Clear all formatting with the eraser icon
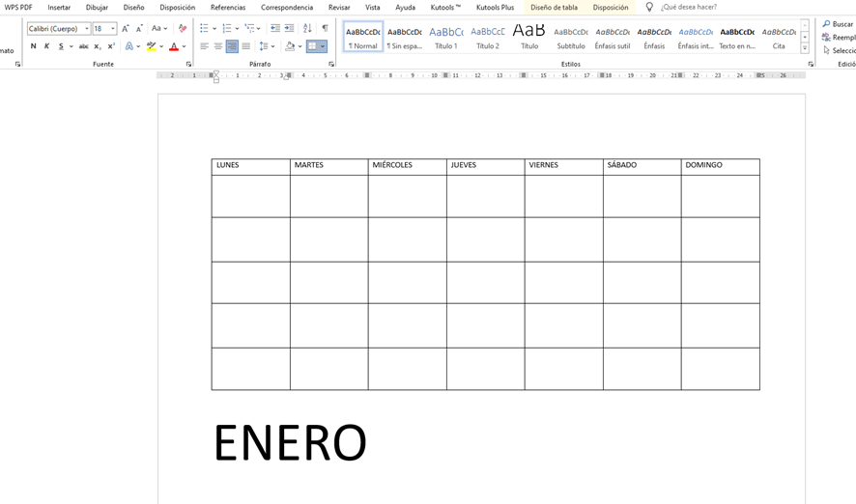This screenshot has width=856, height=504. (183, 28)
